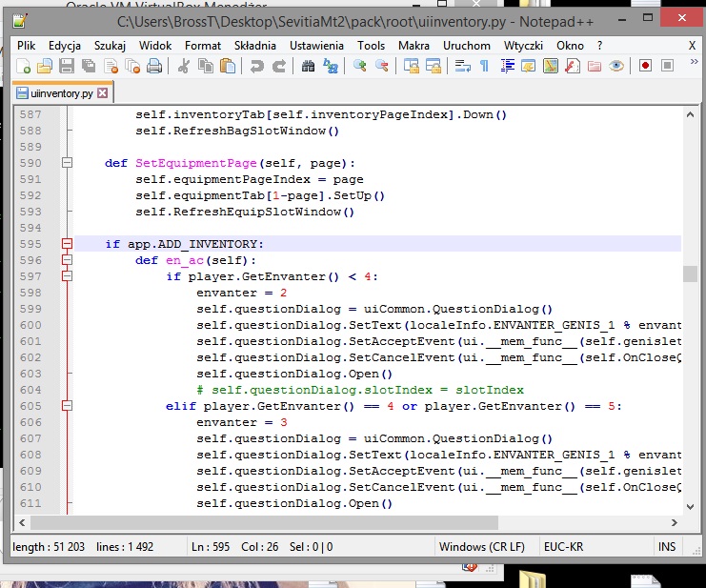Open the Szukaj menu
This screenshot has width=706, height=588.
(x=110, y=46)
